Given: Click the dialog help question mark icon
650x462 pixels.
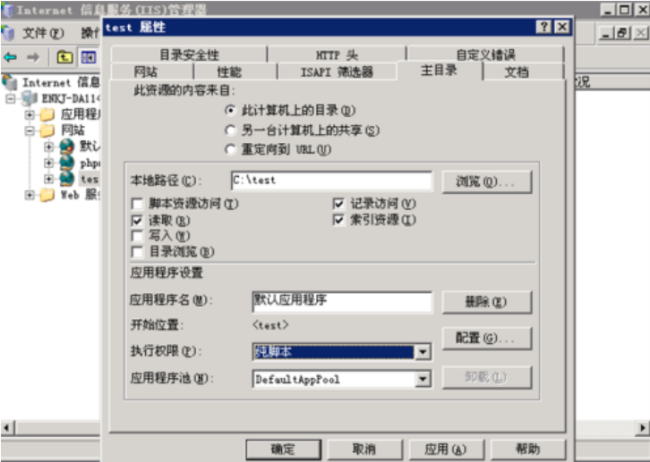Looking at the screenshot, I should (x=544, y=27).
